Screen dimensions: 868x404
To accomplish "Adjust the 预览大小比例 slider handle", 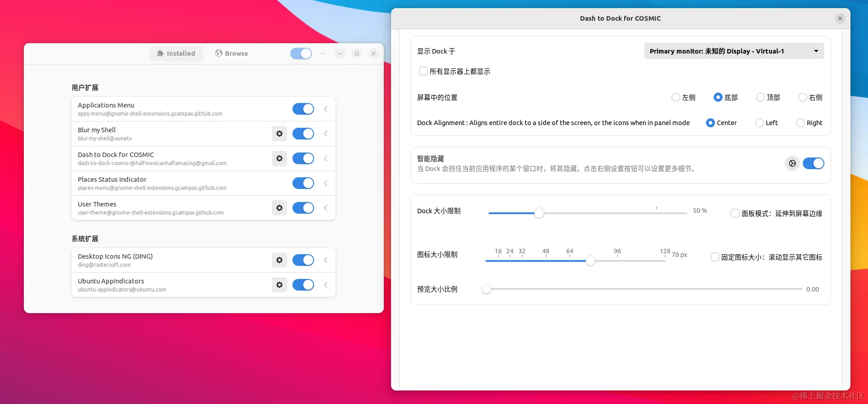I will [486, 289].
